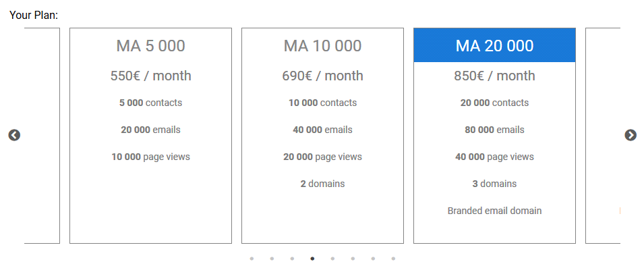Click the 550€ / month price
The width and height of the screenshot is (644, 262).
[151, 76]
